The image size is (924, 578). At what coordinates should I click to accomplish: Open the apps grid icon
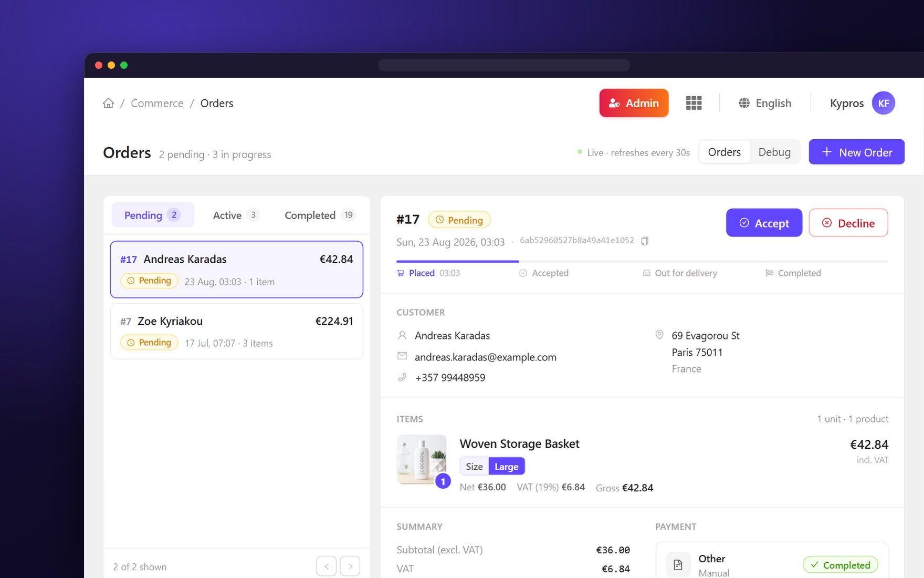point(694,103)
